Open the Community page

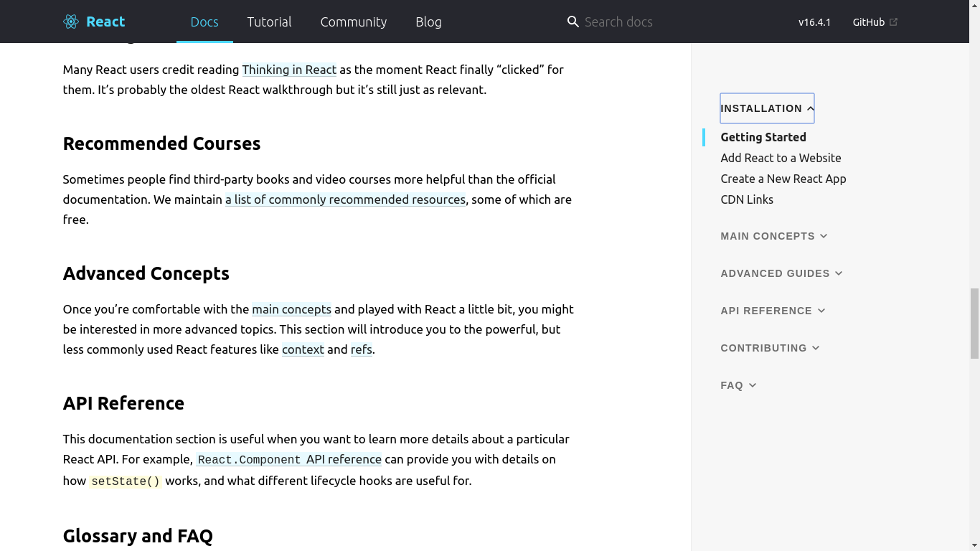(353, 22)
